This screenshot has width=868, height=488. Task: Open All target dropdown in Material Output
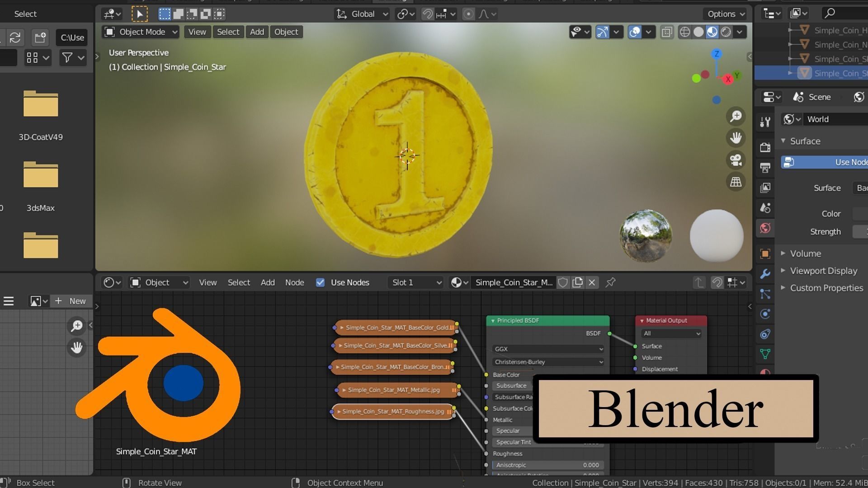point(671,333)
